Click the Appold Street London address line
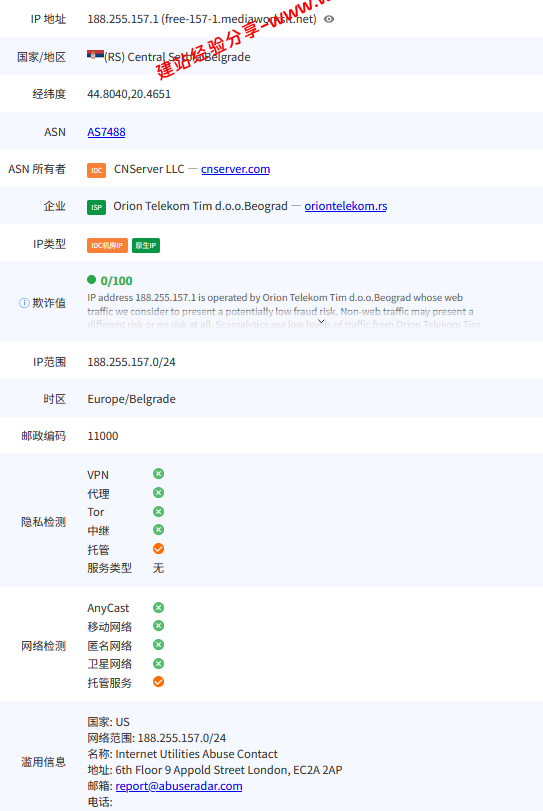 click(215, 770)
